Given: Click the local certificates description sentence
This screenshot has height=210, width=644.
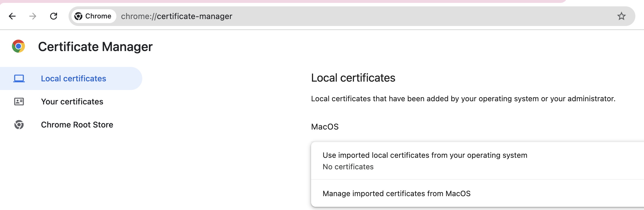Looking at the screenshot, I should 463,99.
